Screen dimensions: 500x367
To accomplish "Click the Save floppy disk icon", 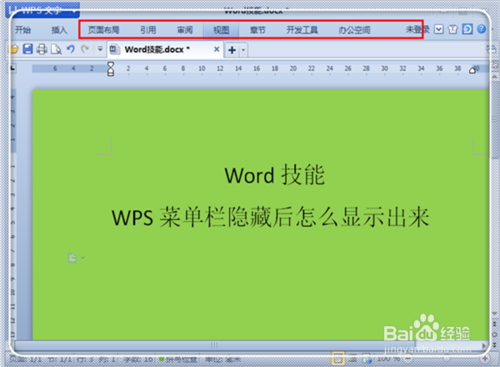I will tap(28, 49).
